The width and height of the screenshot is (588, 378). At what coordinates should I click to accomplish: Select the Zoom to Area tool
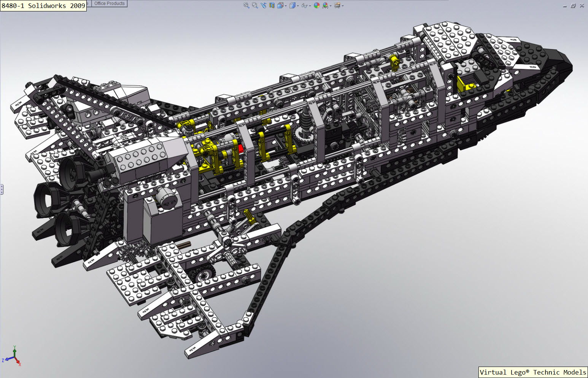click(255, 5)
